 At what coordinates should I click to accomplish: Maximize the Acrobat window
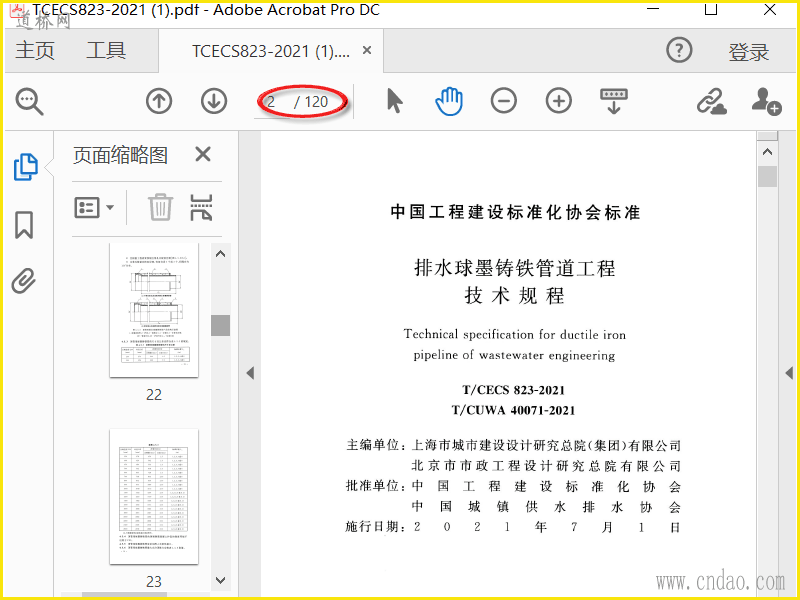(x=711, y=10)
